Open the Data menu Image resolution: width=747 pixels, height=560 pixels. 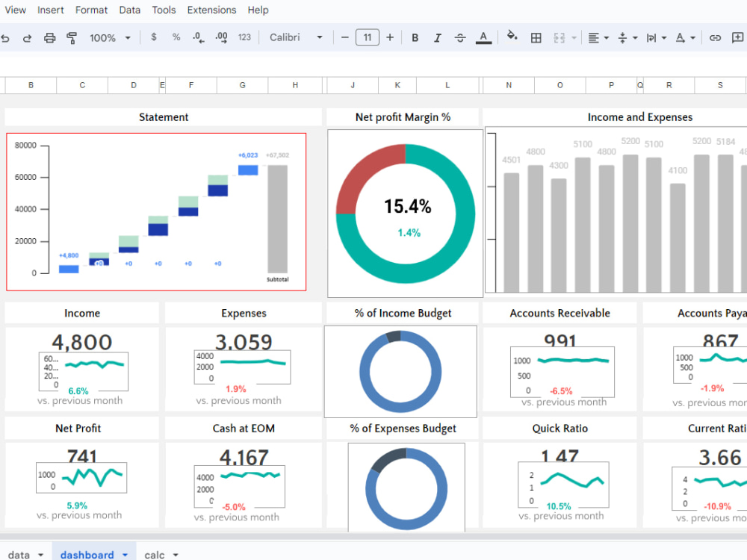pyautogui.click(x=129, y=10)
